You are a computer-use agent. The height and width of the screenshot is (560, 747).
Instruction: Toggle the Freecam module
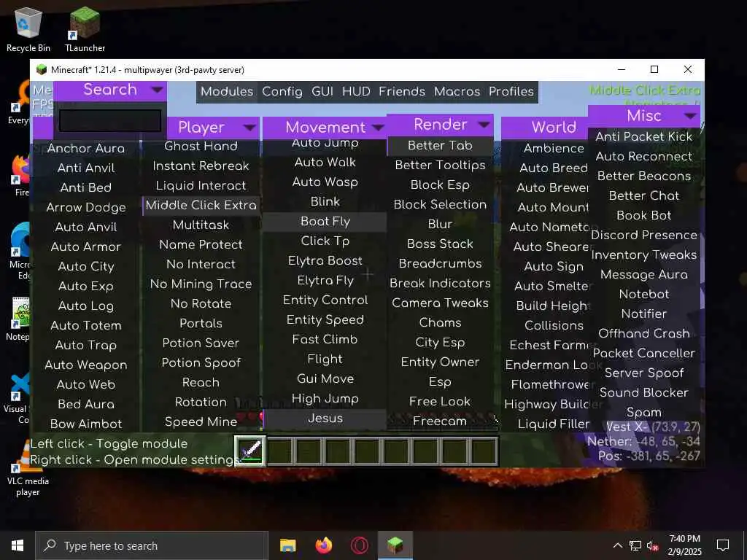(440, 421)
